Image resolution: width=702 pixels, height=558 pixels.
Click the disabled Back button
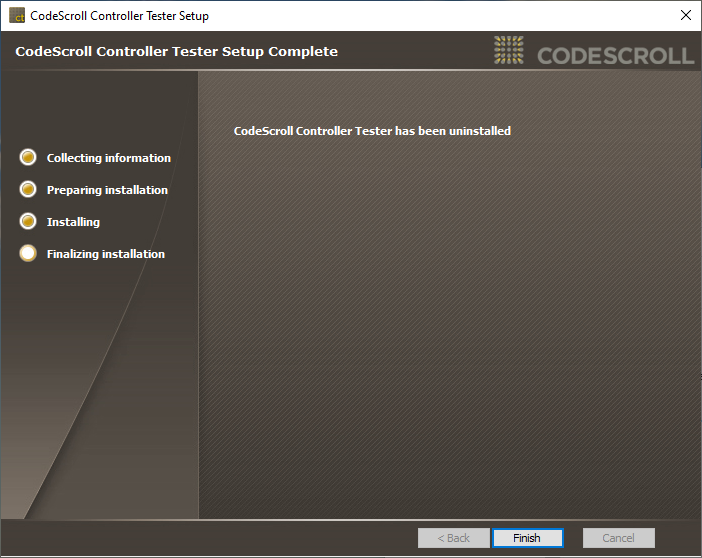click(x=454, y=538)
